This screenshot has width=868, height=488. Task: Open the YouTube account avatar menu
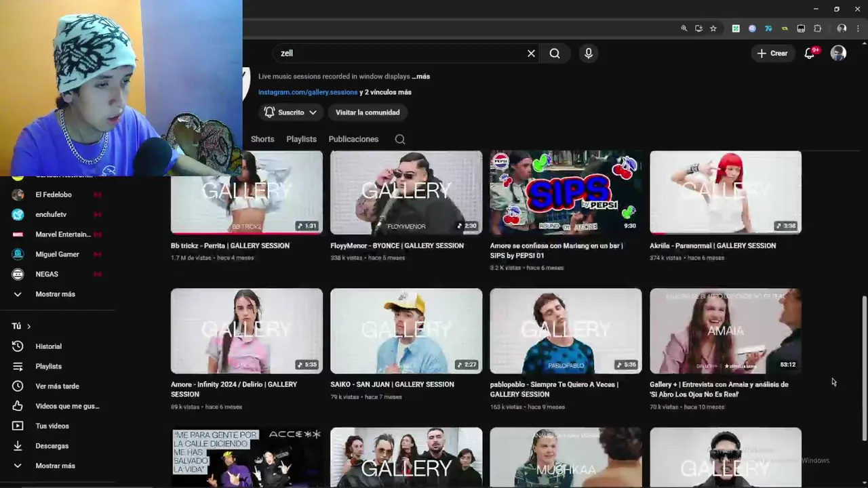click(x=838, y=54)
